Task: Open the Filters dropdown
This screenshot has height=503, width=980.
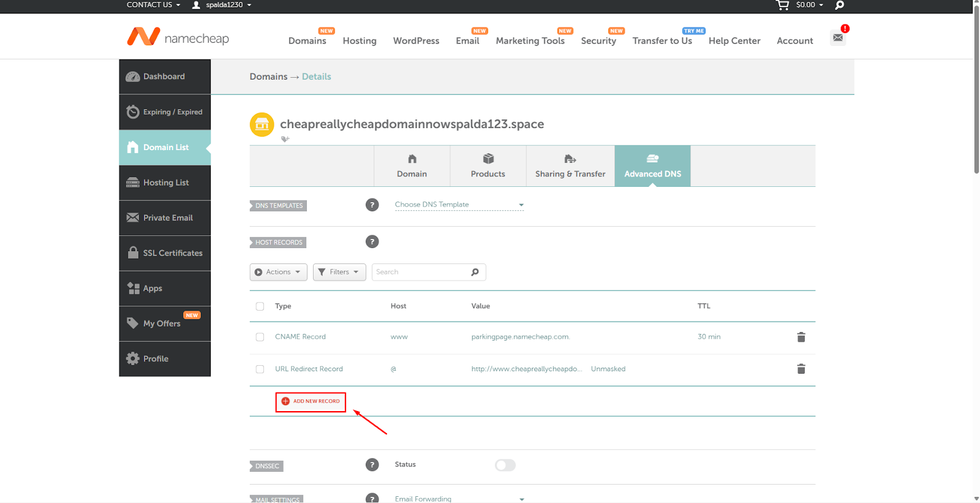Action: coord(339,272)
